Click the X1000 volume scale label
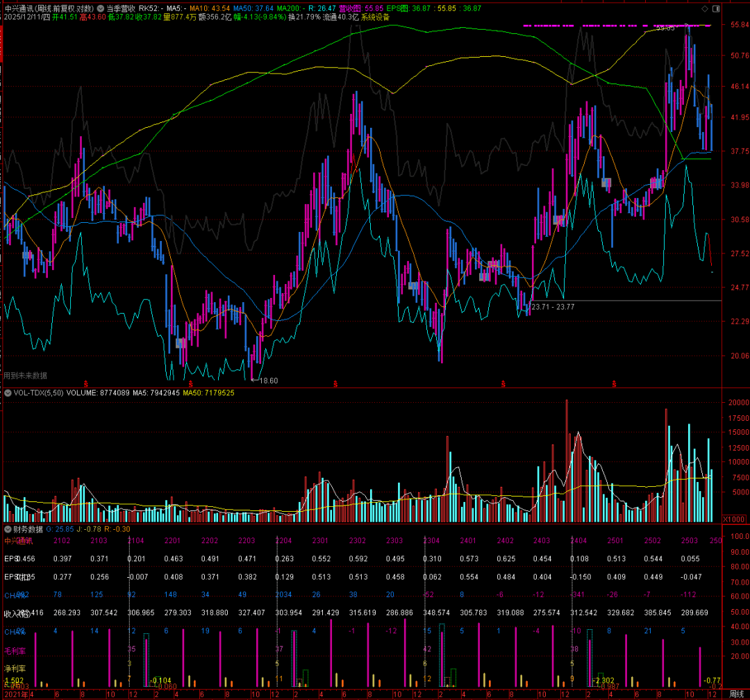Image resolution: width=750 pixels, height=700 pixels. click(x=735, y=519)
